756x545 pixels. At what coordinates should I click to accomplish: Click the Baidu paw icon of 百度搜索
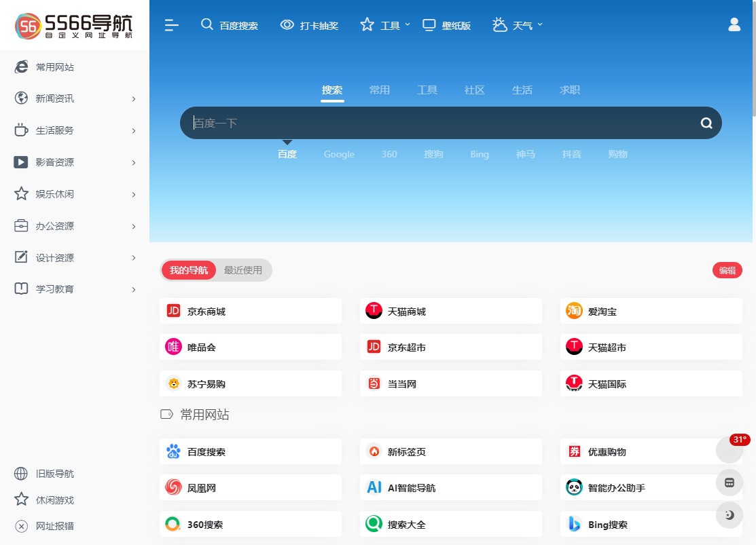point(173,451)
